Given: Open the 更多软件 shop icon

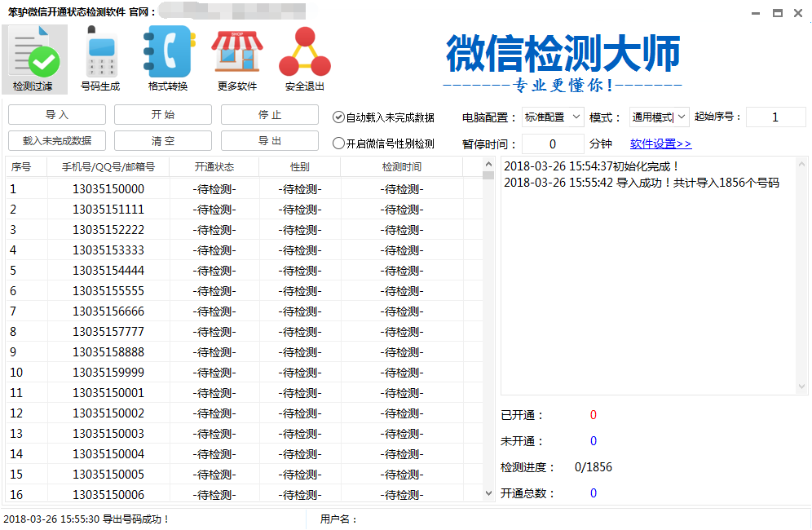Looking at the screenshot, I should (x=237, y=60).
